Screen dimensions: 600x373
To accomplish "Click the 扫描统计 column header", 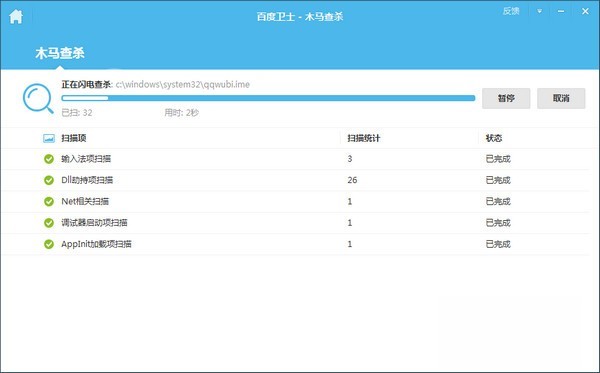I will 364,138.
